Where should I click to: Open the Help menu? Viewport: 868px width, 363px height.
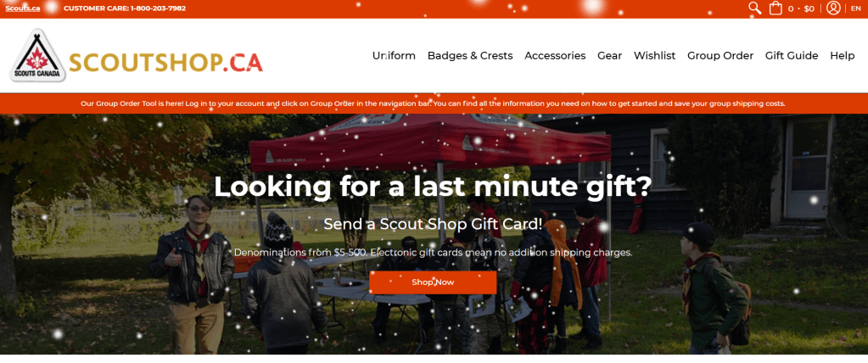[842, 55]
